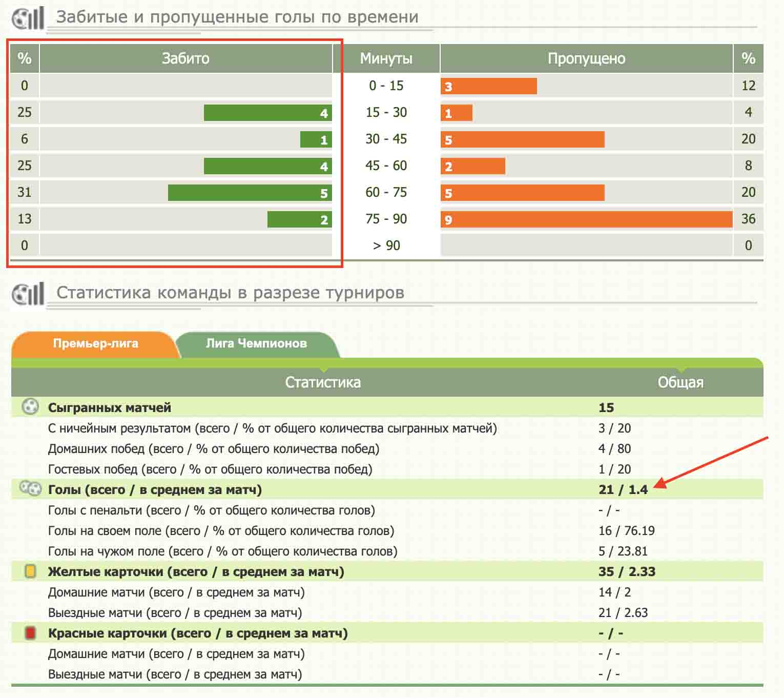Click the Общая column header

pos(680,382)
